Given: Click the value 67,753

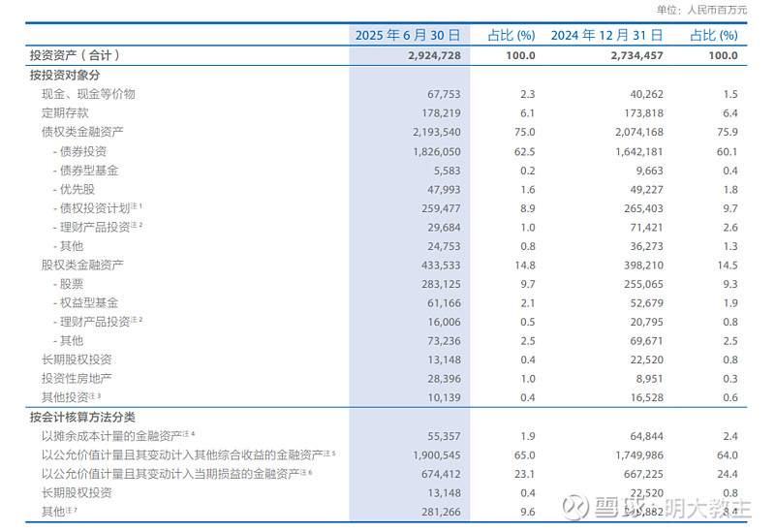Looking at the screenshot, I should tap(444, 94).
